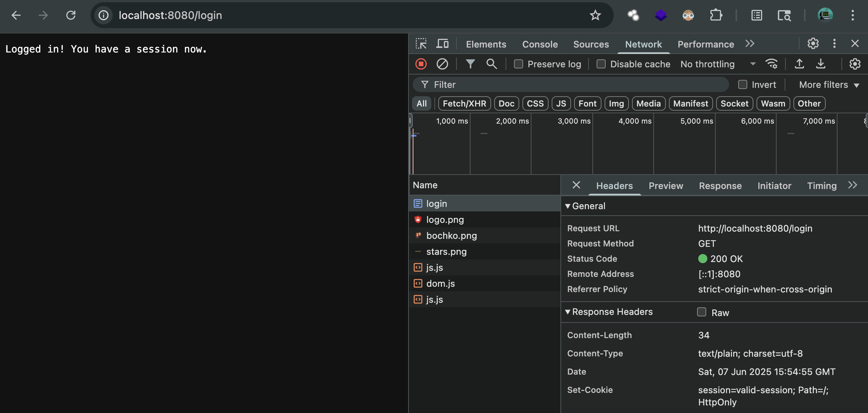Check the Invert filter checkbox

coord(743,84)
